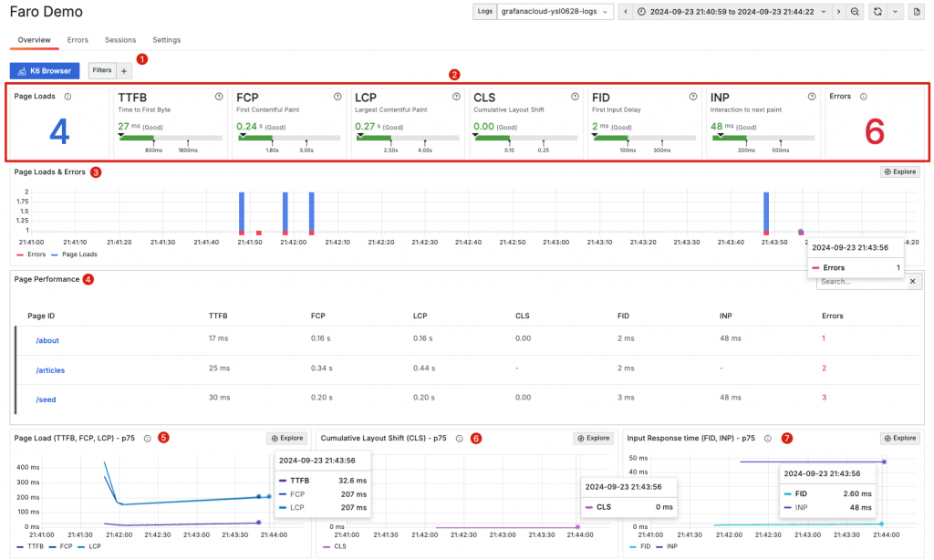
Task: Click the K6 Browser button
Action: (45, 71)
